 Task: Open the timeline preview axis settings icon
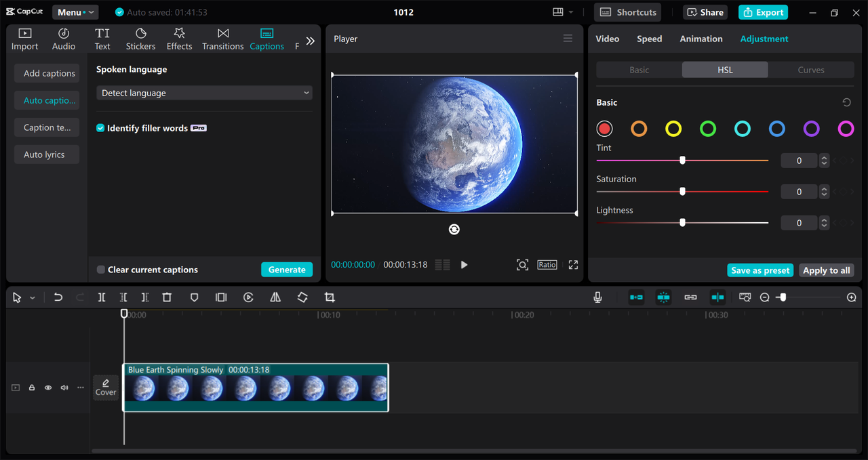coord(745,297)
